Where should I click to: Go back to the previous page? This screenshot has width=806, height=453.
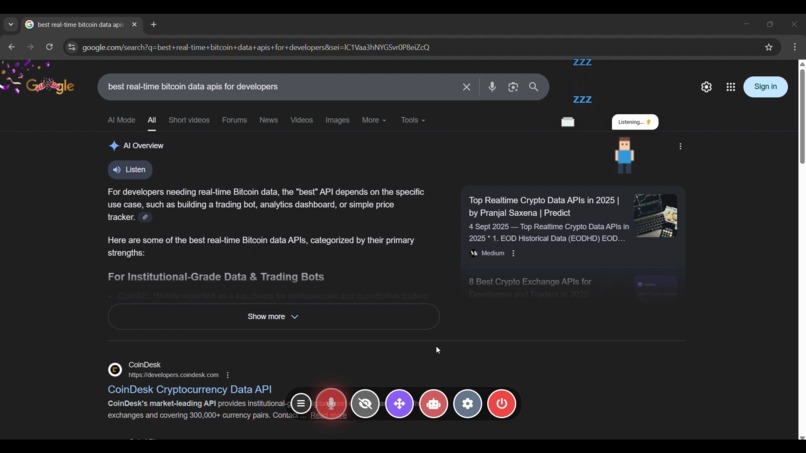coord(11,47)
